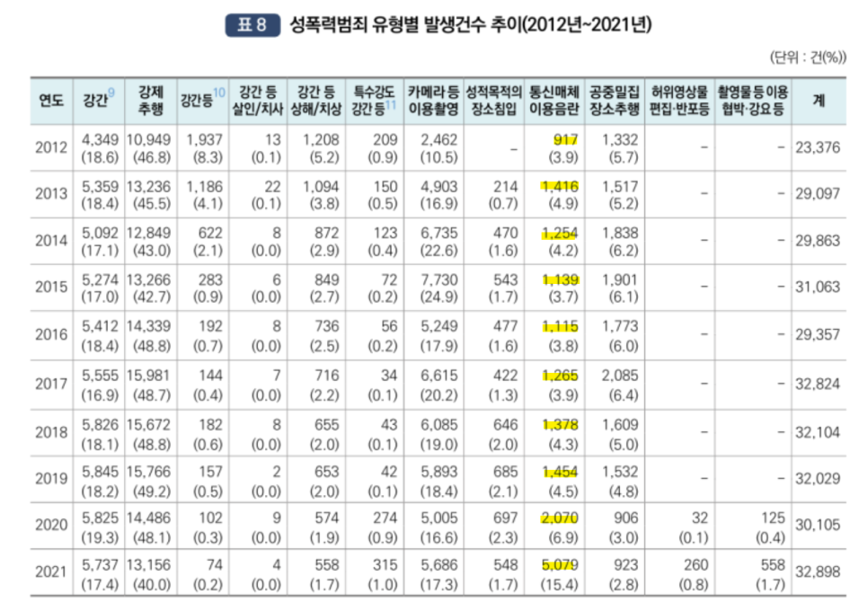Click the unit note '(단위 : 건(%))'
The image size is (868, 611).
808,57
